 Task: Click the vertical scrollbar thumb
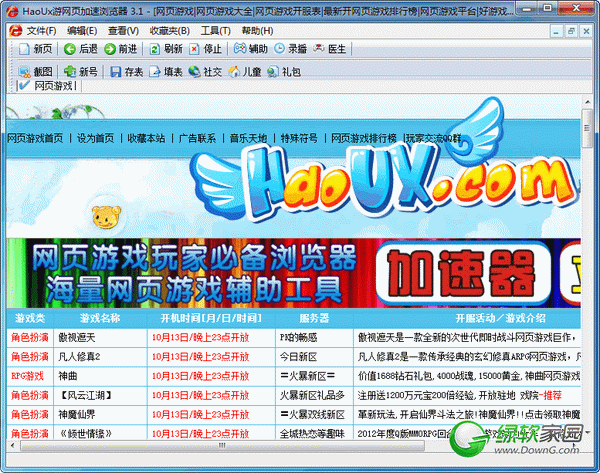coord(587,128)
